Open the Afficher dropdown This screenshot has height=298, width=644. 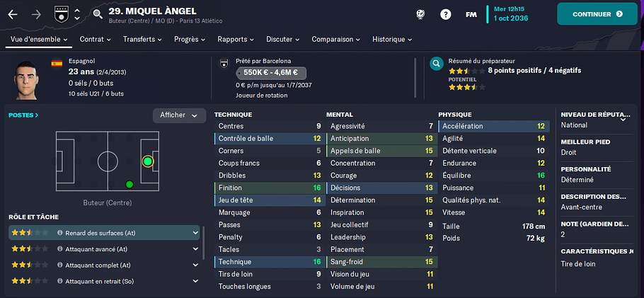coord(179,115)
